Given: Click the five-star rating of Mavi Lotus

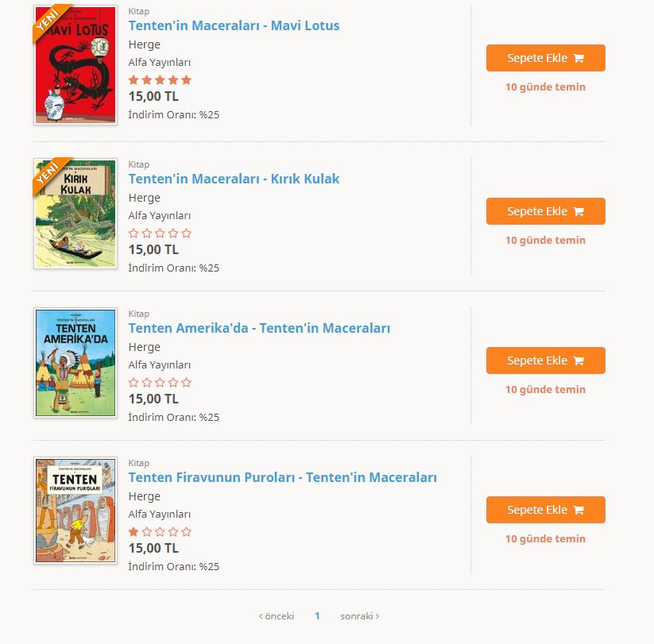Looking at the screenshot, I should [160, 79].
